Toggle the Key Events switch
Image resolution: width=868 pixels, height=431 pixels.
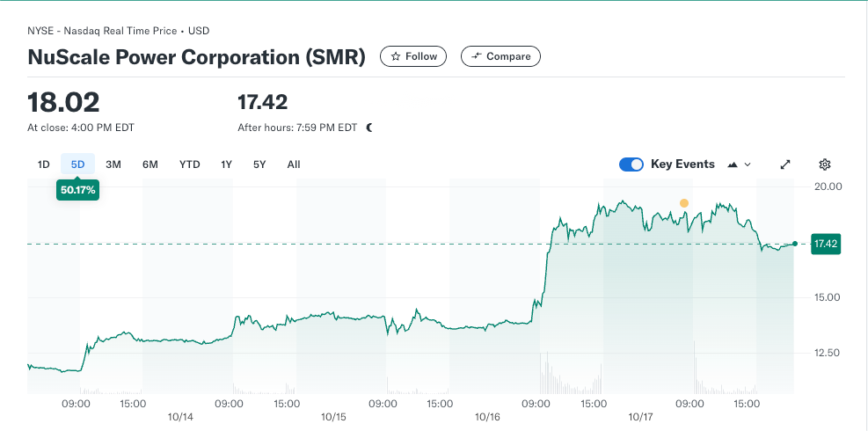(631, 164)
